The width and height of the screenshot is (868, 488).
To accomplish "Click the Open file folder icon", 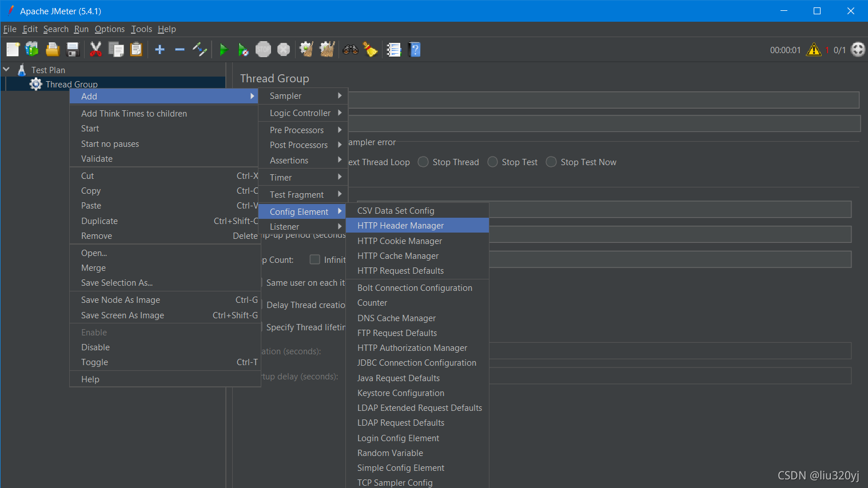I will 53,50.
